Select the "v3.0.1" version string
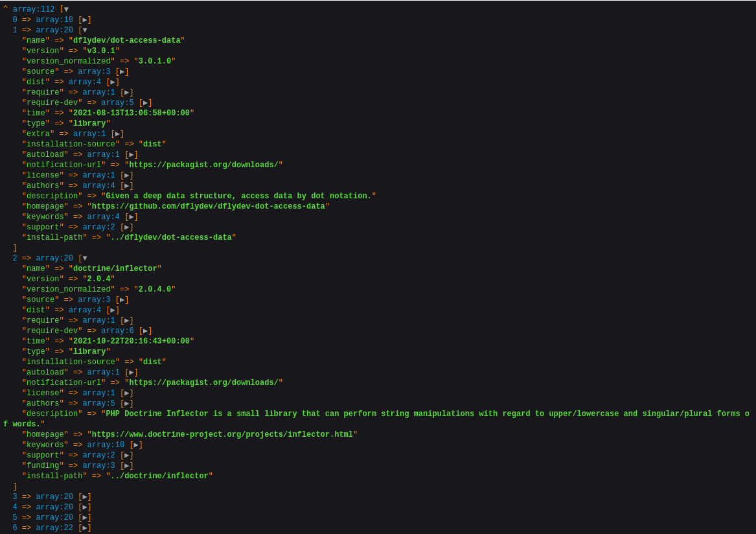Screen dimensions: 756x534 (101, 51)
